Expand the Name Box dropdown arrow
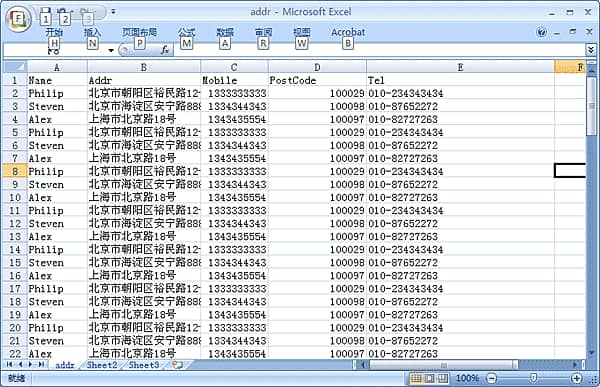600x387 pixels. [111, 50]
